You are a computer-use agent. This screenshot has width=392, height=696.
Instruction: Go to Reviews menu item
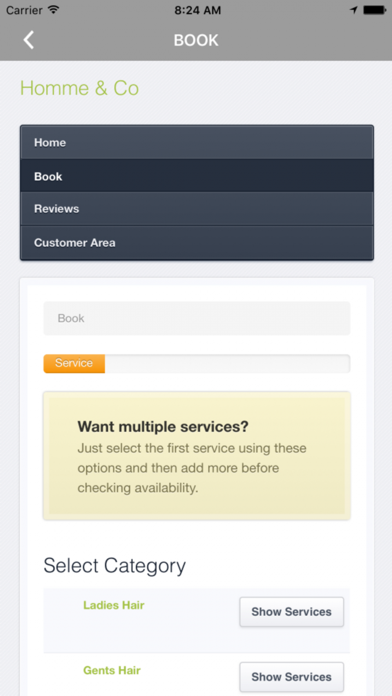[197, 209]
